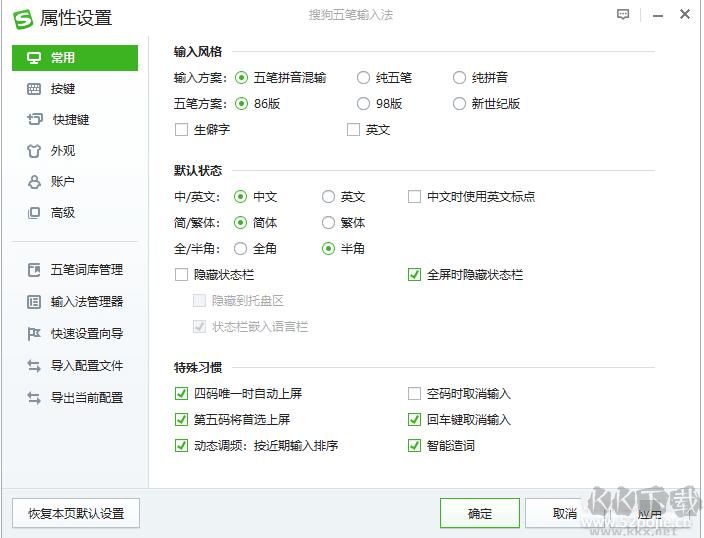Click the Sogou green S logo icon

(23, 19)
